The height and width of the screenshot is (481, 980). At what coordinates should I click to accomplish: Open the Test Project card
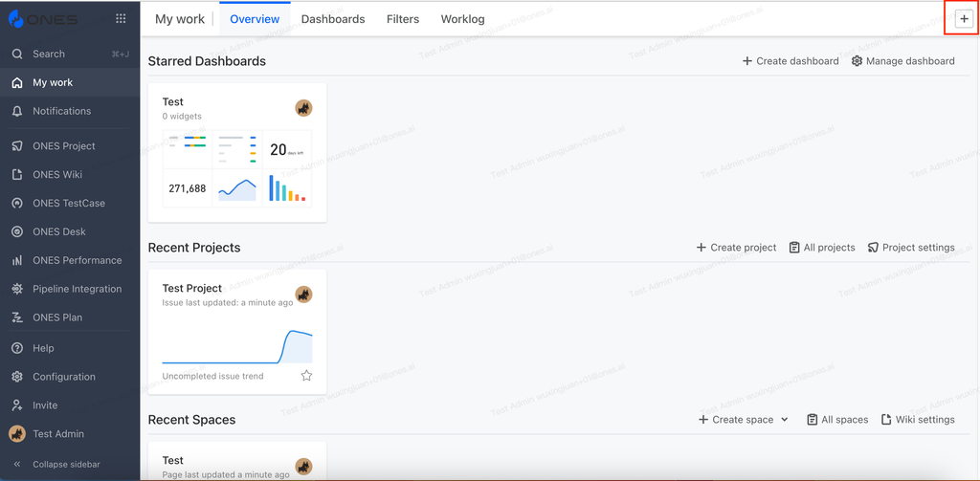[x=237, y=332]
